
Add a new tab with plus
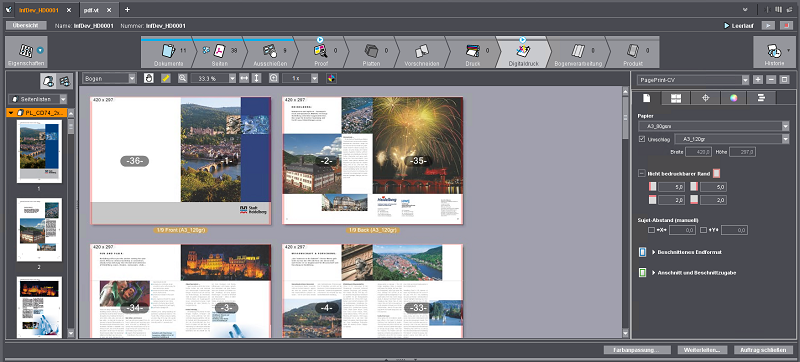coord(128,9)
